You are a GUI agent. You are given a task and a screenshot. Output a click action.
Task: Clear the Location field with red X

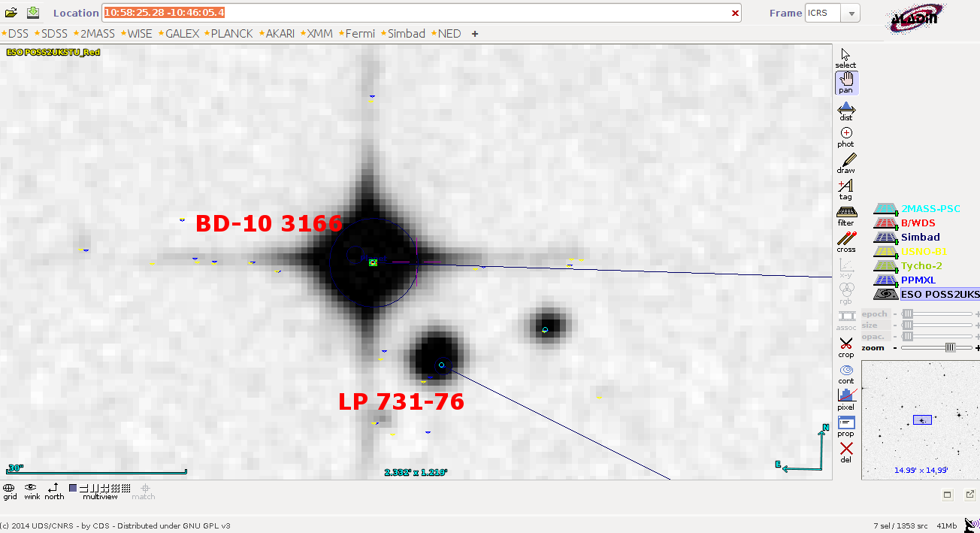(x=735, y=14)
